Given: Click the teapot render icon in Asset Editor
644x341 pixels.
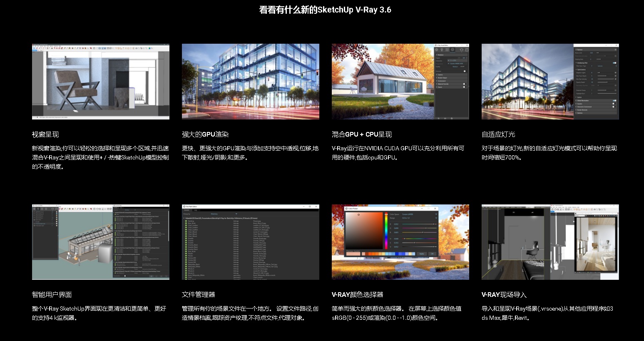Looking at the screenshot, I should tap(461, 50).
